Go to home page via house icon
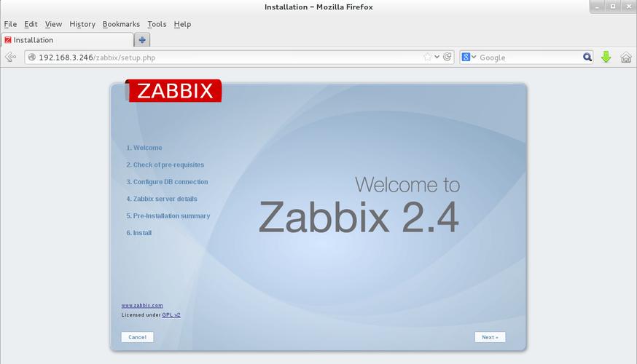The width and height of the screenshot is (637, 364). point(625,58)
